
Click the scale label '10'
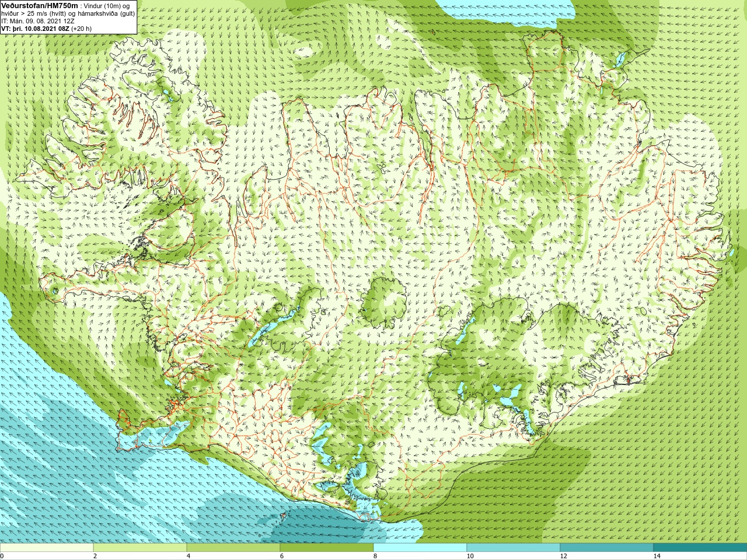coord(470,556)
